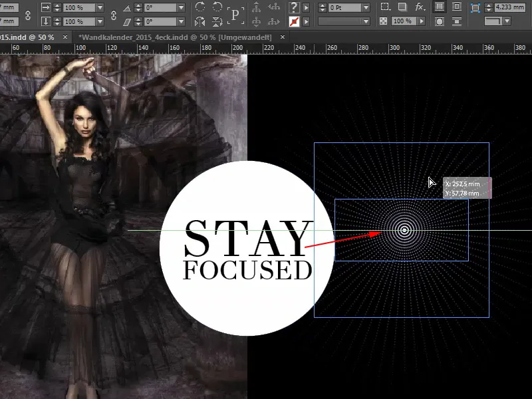Click the rotation angle icon
Screen dimensions: 532x399
(x=127, y=7)
